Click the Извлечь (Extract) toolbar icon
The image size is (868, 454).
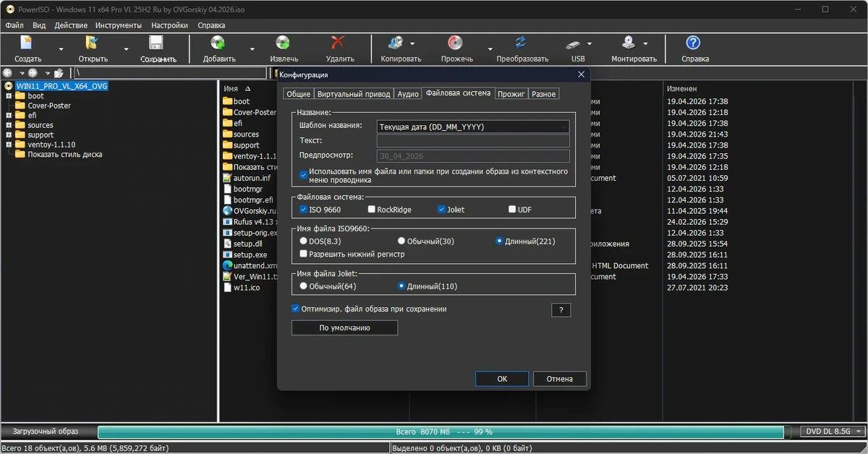[x=283, y=43]
